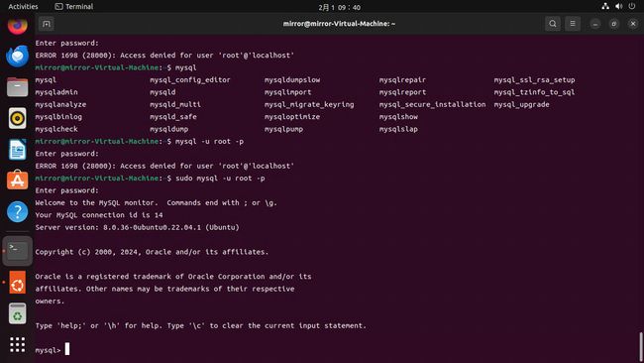644x363 pixels.
Task: Show the applications grid
Action: [17, 344]
